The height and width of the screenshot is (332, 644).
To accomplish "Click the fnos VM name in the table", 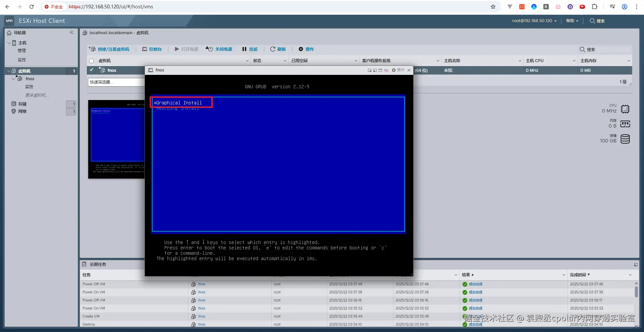I will 112,70.
